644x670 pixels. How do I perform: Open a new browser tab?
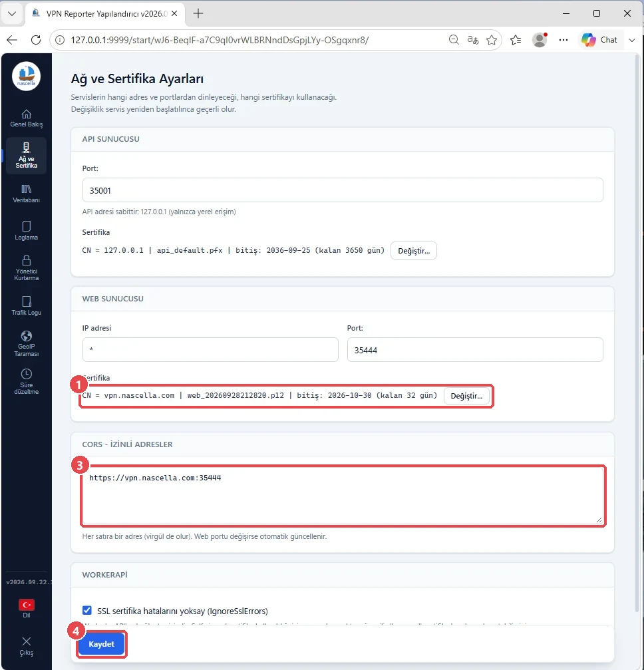coord(198,13)
